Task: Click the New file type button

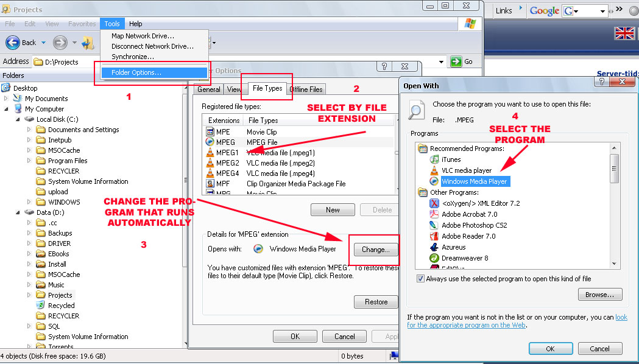Action: (x=333, y=209)
